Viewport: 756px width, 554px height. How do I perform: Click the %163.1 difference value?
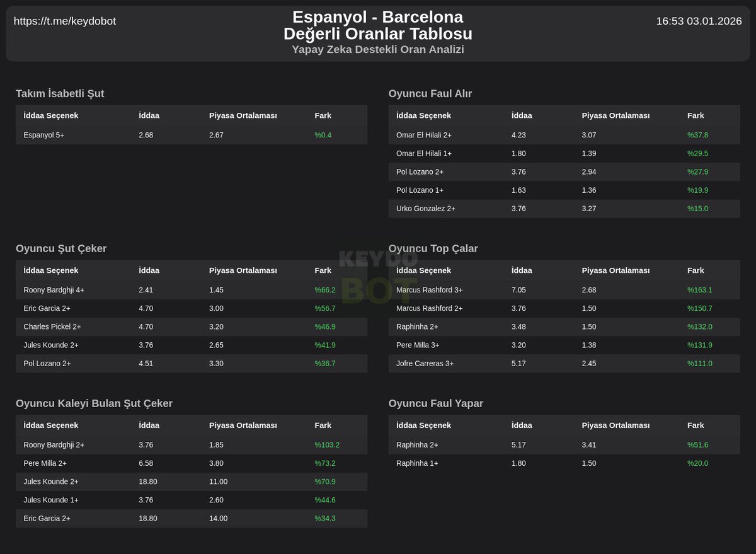point(700,290)
